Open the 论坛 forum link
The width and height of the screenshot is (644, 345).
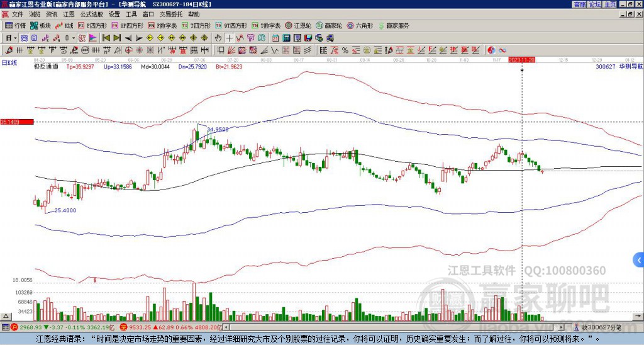(x=594, y=4)
